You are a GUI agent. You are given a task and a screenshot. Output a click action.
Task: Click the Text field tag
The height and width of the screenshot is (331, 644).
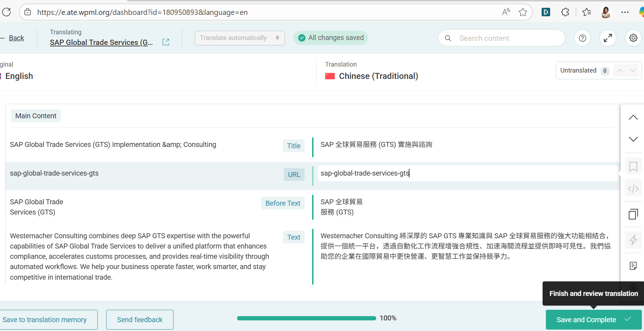click(294, 237)
